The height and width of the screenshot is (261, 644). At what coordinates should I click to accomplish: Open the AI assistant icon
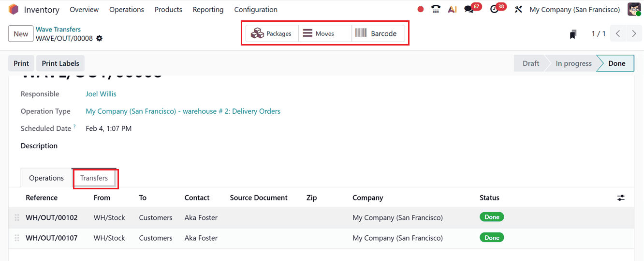click(453, 9)
